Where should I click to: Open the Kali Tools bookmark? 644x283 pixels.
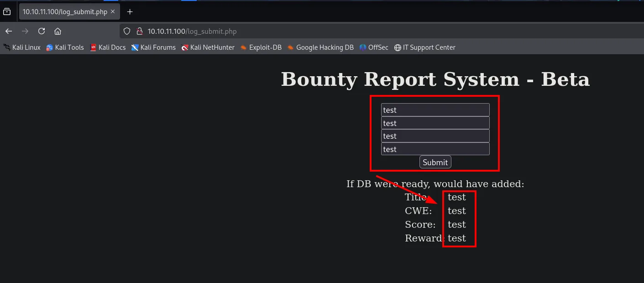pyautogui.click(x=65, y=47)
